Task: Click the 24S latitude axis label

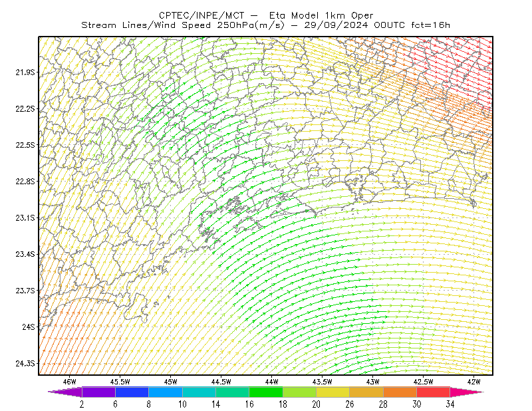Action: click(29, 327)
